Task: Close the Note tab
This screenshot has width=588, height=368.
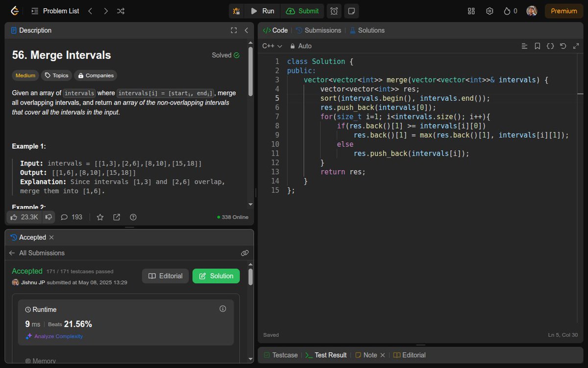Action: [x=383, y=355]
